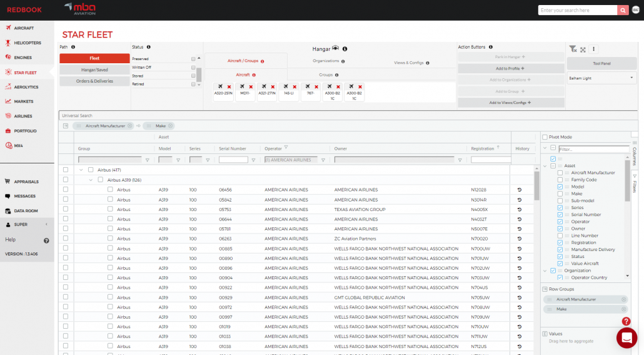Open the Serial Number filter menu

253,160
